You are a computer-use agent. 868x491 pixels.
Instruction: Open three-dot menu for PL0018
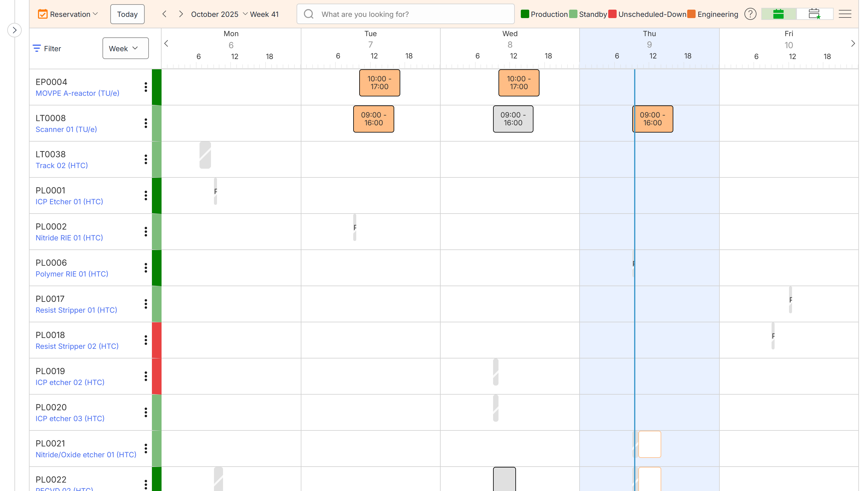tap(146, 340)
